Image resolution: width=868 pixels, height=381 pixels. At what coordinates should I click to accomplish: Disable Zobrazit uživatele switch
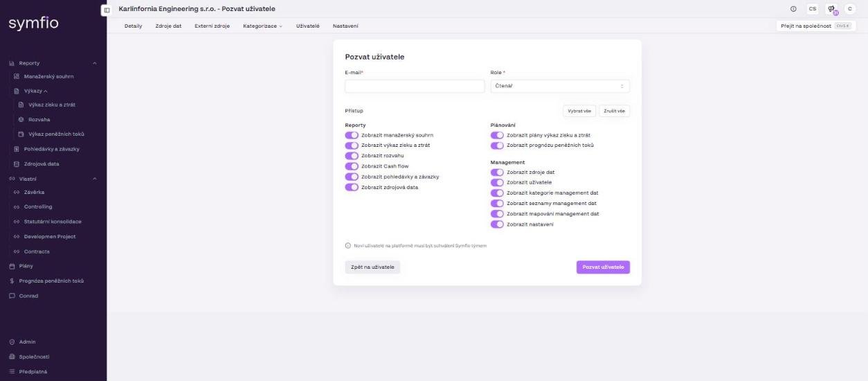[497, 182]
